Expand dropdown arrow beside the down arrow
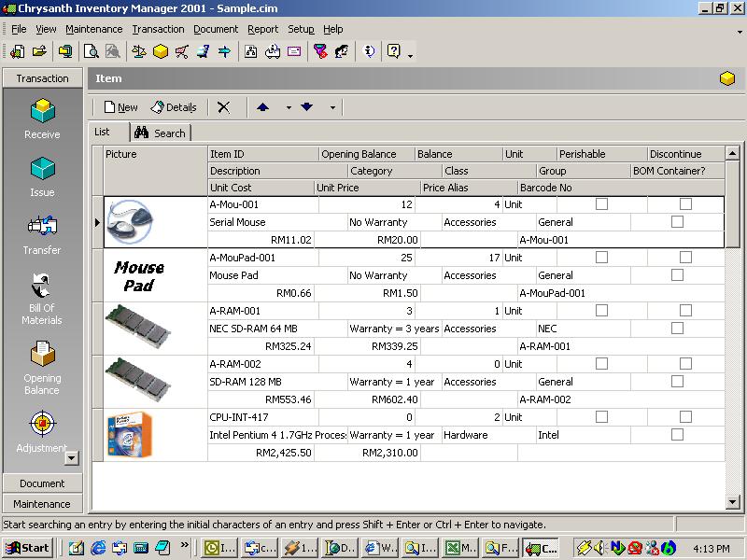 (x=332, y=108)
